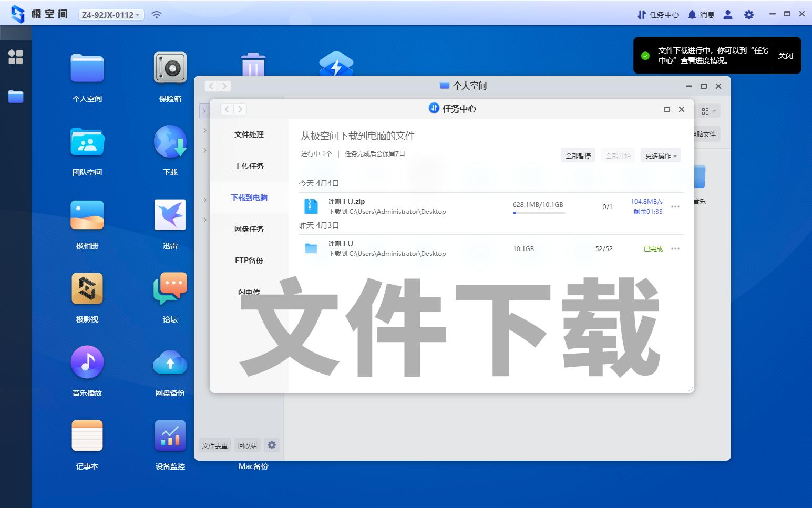Viewport: 812px width, 508px height.
Task: Click the 全部暂停 button
Action: pos(578,155)
